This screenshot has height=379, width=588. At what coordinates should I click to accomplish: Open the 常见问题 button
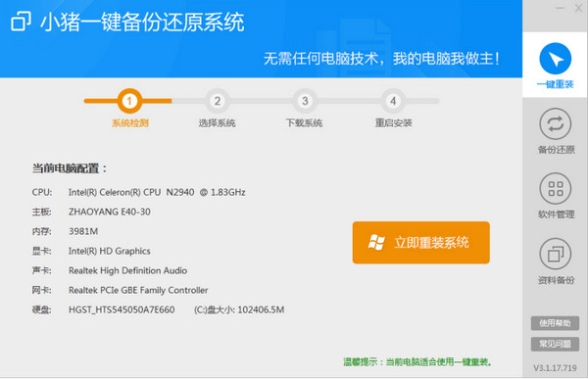(x=555, y=344)
